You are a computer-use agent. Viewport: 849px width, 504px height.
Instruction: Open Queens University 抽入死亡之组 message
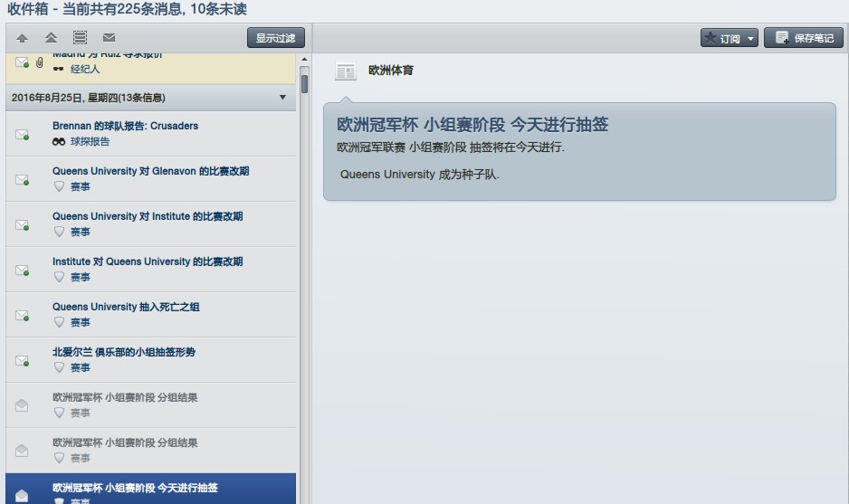(126, 307)
